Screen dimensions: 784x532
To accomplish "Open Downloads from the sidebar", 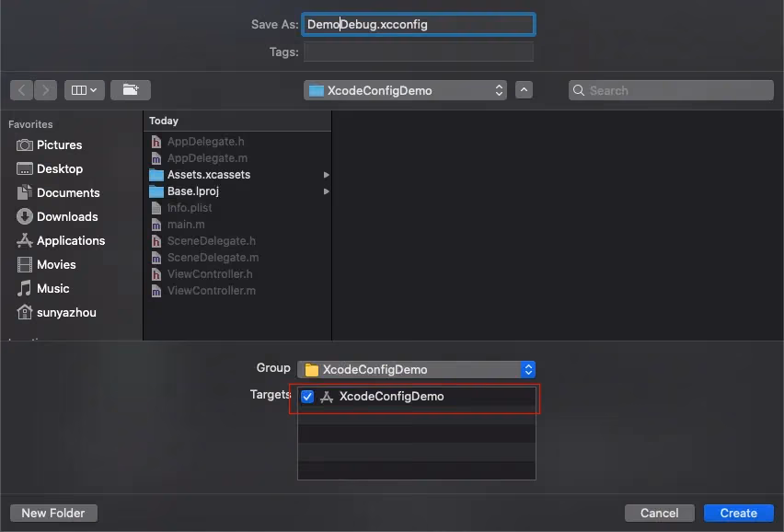I will click(66, 217).
